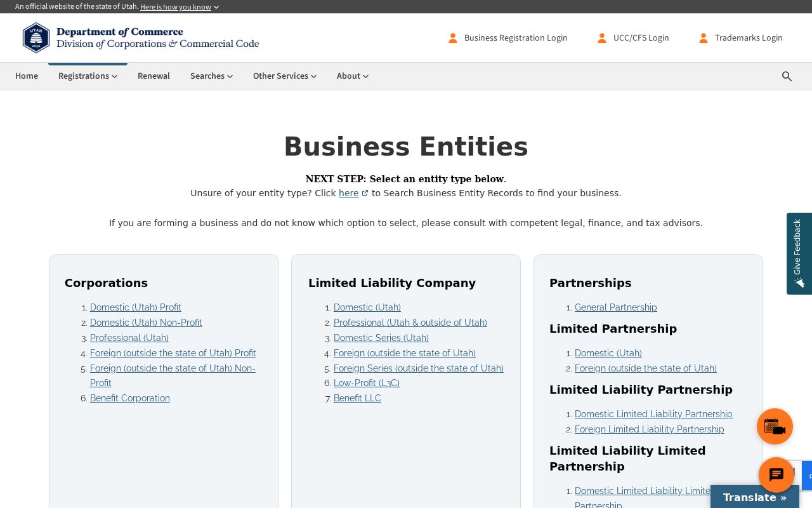Viewport: 812px width, 508px height.
Task: Open the orange calendar video meeting button
Action: tap(775, 427)
